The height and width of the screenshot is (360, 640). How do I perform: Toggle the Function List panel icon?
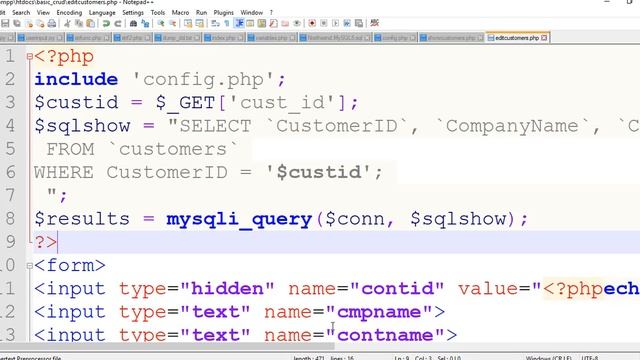click(x=273, y=23)
